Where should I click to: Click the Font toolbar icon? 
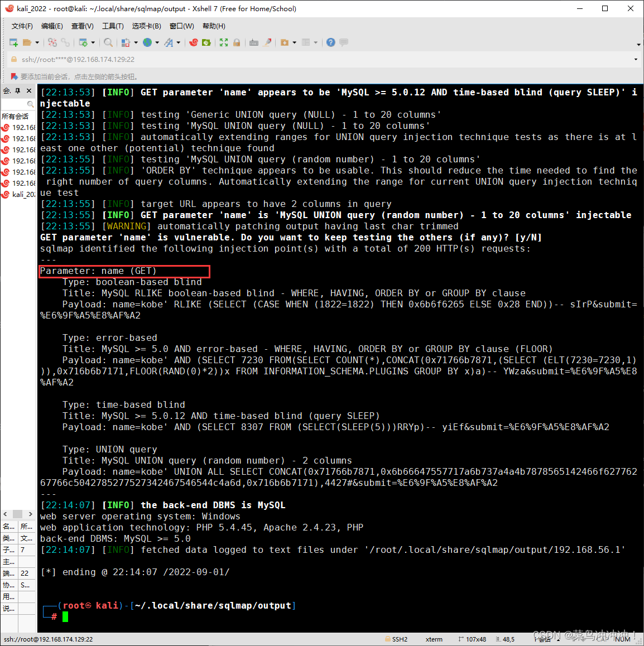169,42
